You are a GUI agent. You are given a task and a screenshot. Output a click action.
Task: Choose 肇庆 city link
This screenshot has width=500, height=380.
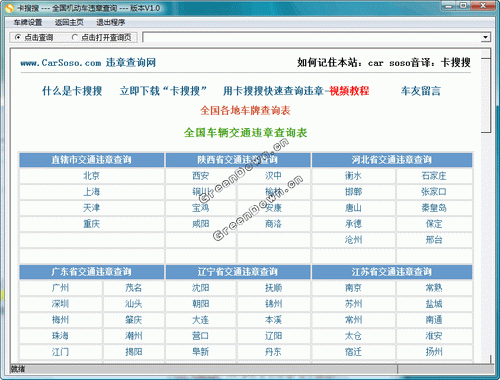[133, 320]
